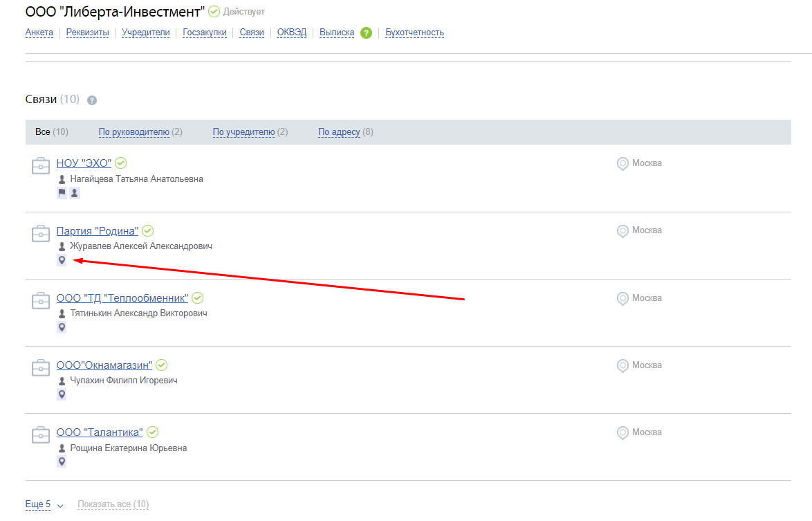This screenshot has height=521, width=812.
Task: Click person icon before Журавлев Алексей Александрович
Action: (x=62, y=246)
